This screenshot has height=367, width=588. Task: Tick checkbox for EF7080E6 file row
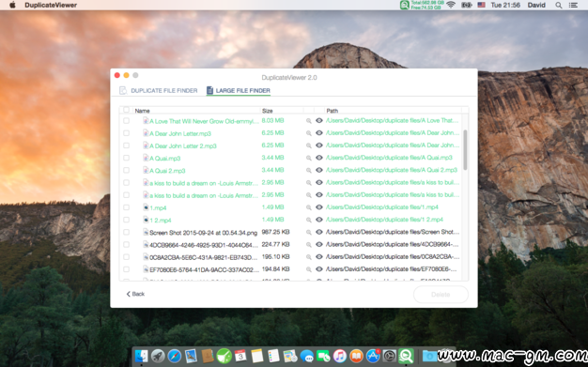[127, 269]
